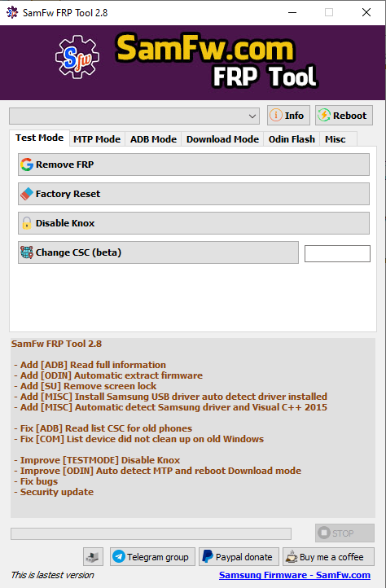386x588 pixels.
Task: Click the CSC code input field
Action: [337, 253]
